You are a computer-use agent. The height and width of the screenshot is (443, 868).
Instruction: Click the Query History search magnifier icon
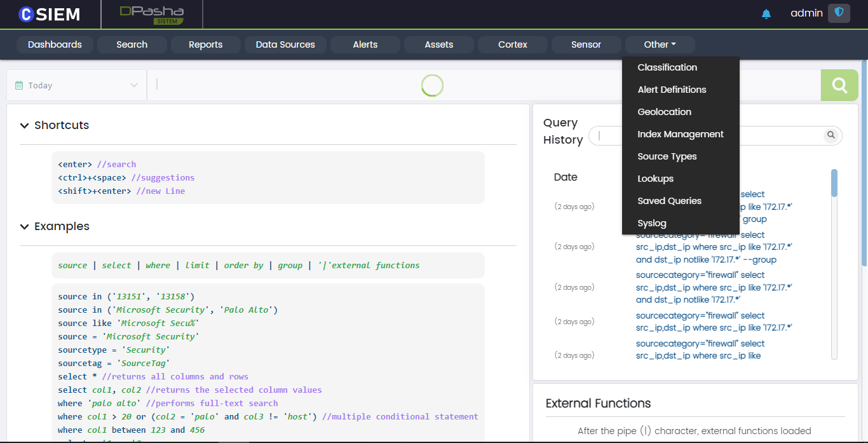(x=830, y=135)
